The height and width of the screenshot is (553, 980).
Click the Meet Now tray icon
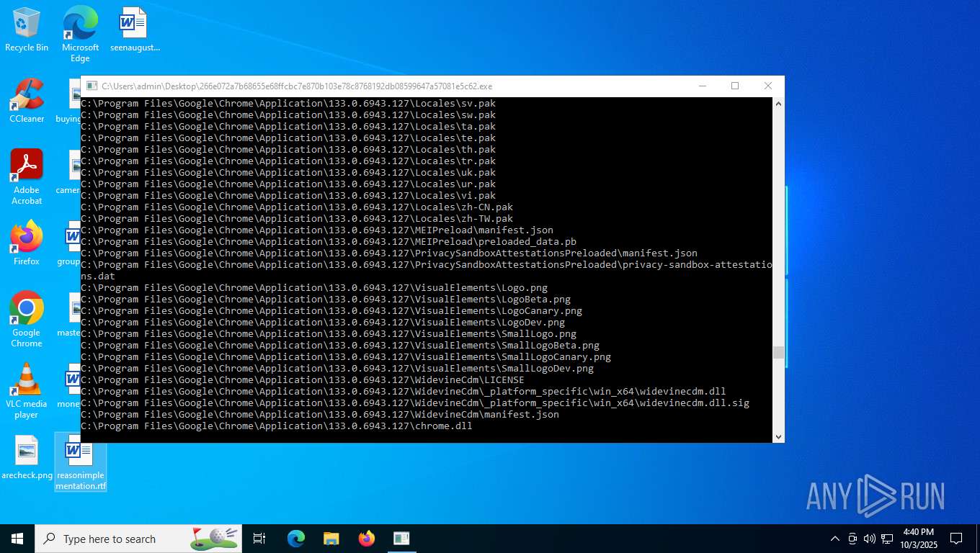click(x=852, y=539)
